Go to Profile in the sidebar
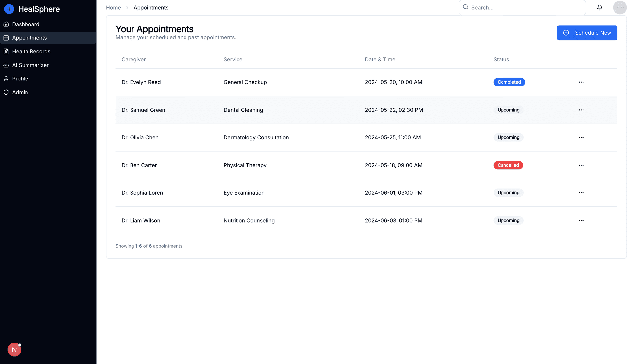This screenshot has width=636, height=364. [x=20, y=79]
